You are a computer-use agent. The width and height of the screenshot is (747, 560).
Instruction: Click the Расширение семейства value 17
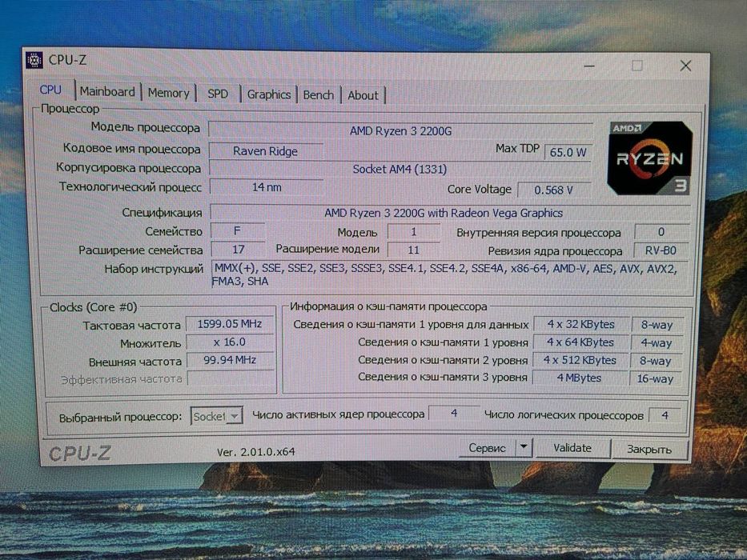pyautogui.click(x=239, y=250)
